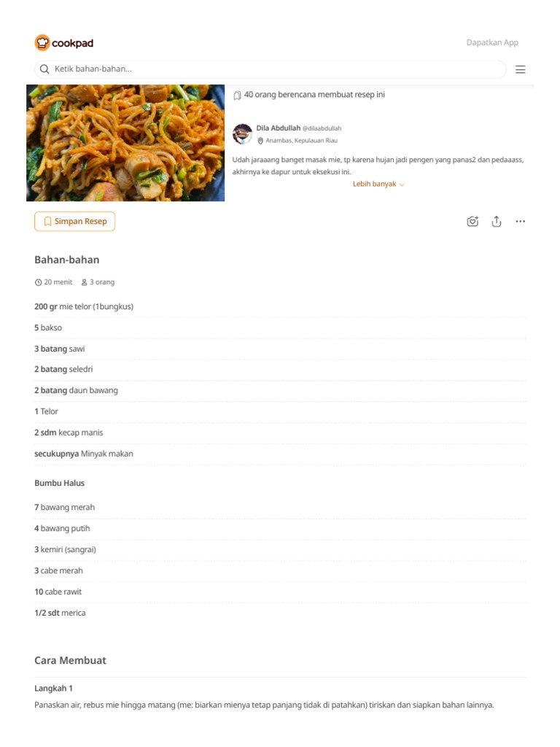Screen dimensions: 560x747
Task: Click the chevron next to Lebih banyak
Action: coord(402,185)
